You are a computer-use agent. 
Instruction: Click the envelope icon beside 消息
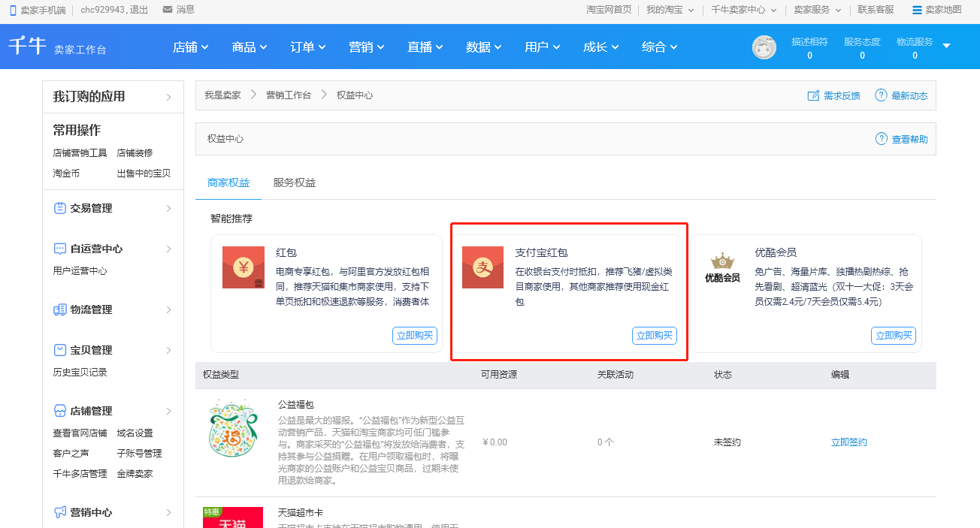pyautogui.click(x=167, y=10)
